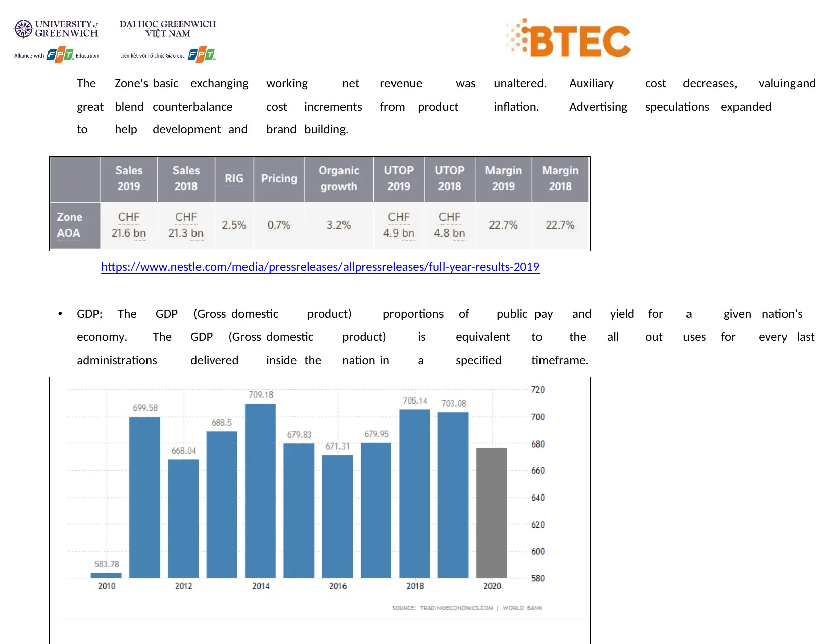Click the 'GDP:' bullet heading

coord(89,314)
